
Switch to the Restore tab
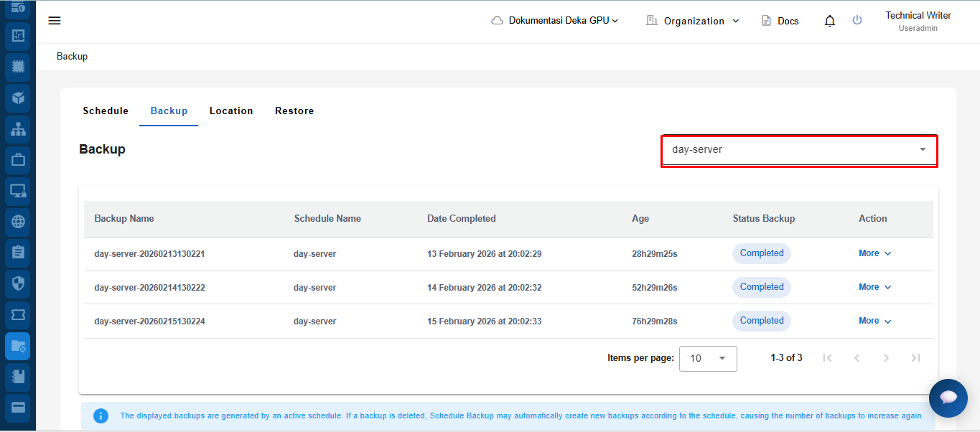click(x=294, y=111)
